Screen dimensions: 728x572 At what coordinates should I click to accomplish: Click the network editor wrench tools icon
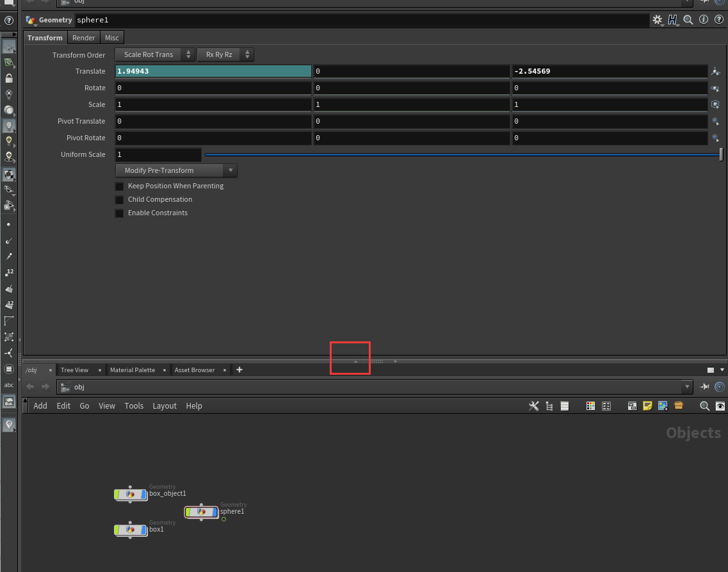534,406
